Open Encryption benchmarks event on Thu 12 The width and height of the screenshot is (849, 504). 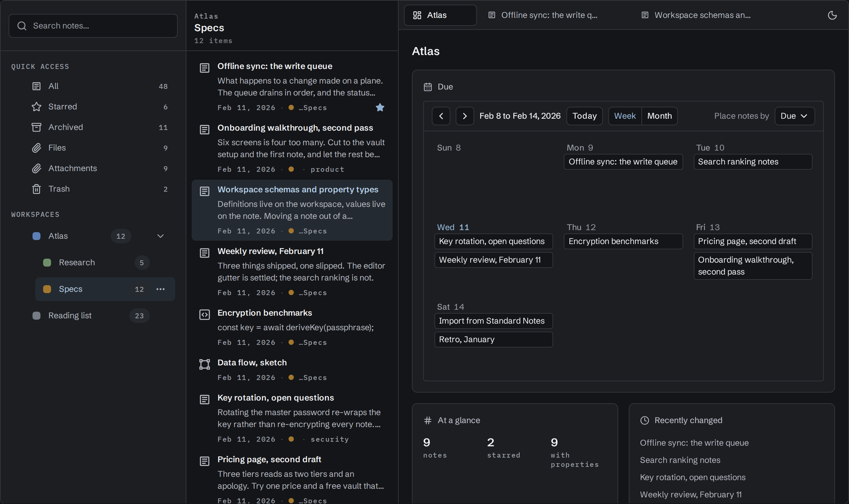[x=623, y=241]
